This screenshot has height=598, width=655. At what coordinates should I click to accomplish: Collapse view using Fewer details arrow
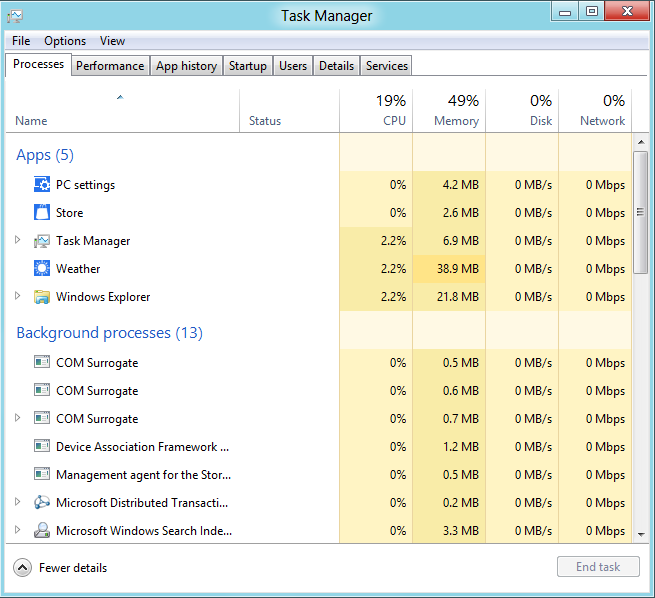tap(22, 568)
